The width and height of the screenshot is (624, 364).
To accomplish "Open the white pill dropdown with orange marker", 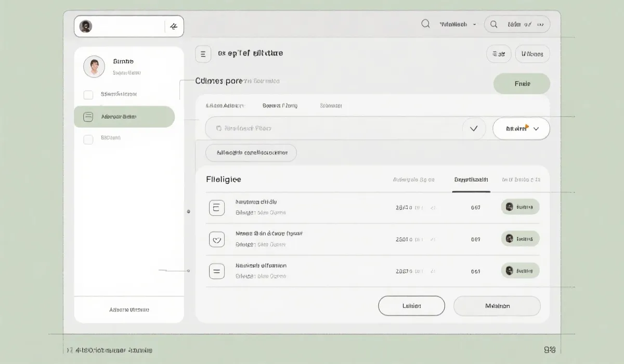I will pos(521,128).
